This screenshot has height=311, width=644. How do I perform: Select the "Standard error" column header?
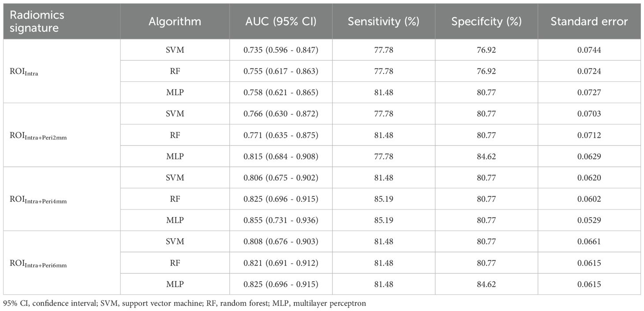pyautogui.click(x=589, y=21)
